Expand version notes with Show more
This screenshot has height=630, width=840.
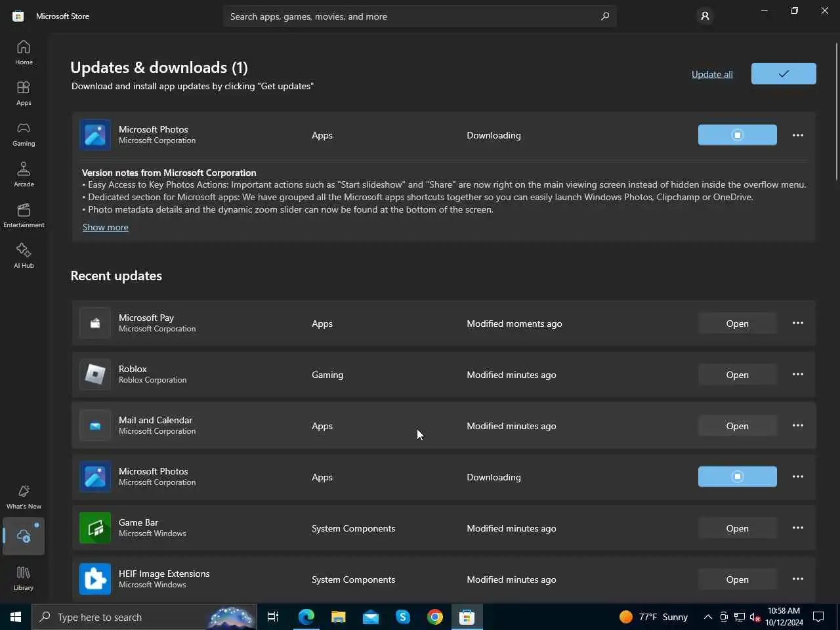pos(106,227)
